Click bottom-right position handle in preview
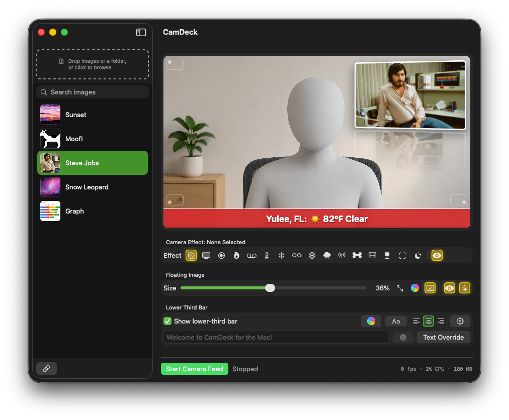This screenshot has height=420, width=509. 459,200
